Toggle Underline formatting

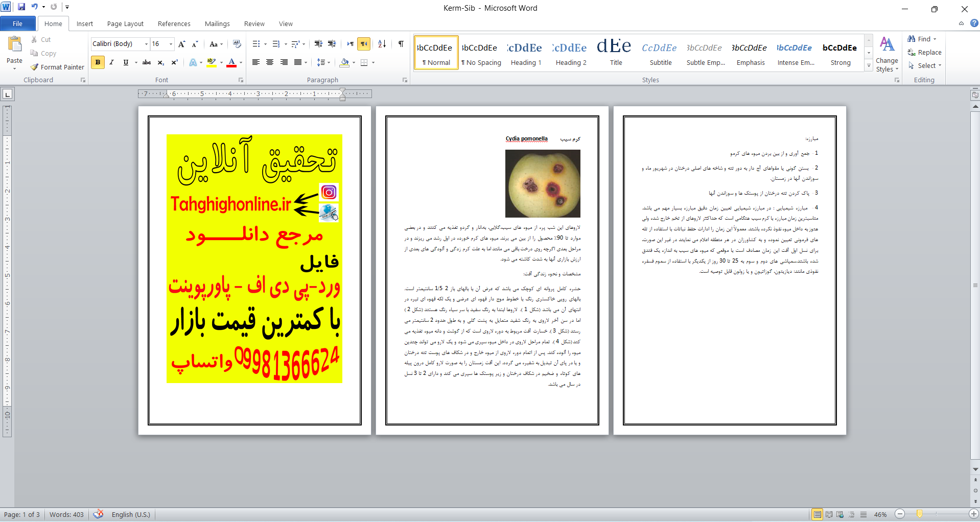pos(126,62)
